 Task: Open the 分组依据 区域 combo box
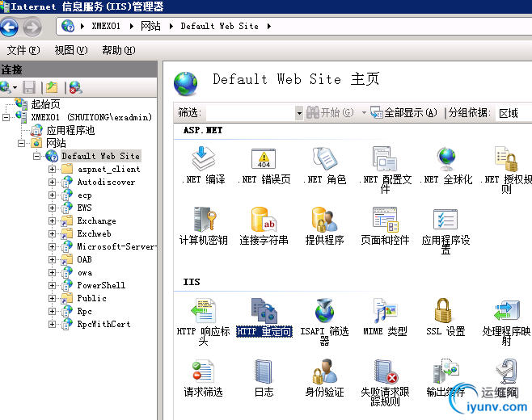coord(513,113)
